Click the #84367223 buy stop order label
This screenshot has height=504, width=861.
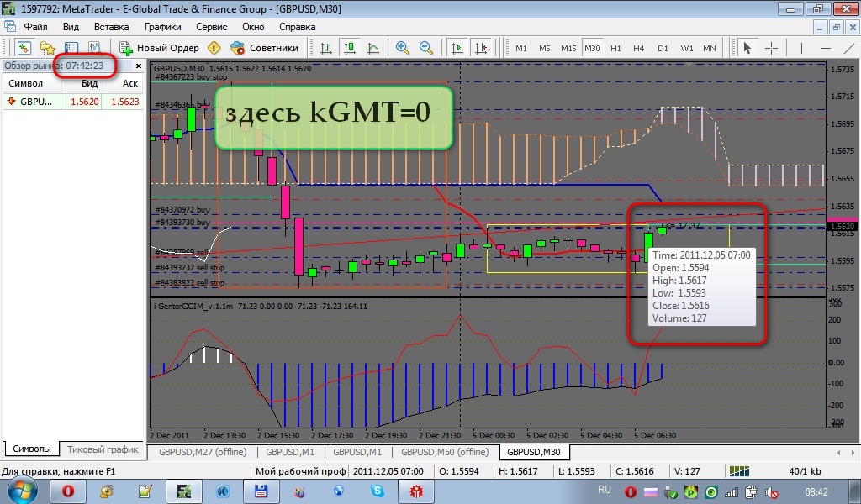point(191,76)
